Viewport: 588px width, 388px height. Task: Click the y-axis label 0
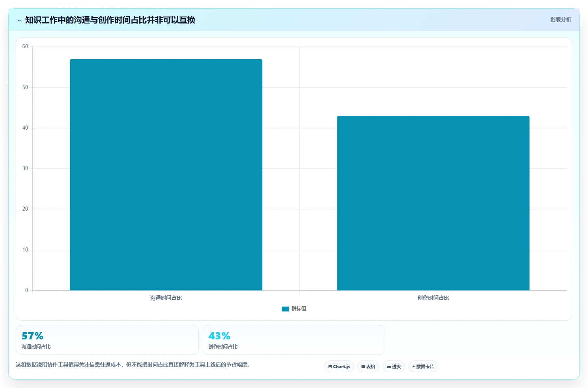(x=27, y=290)
